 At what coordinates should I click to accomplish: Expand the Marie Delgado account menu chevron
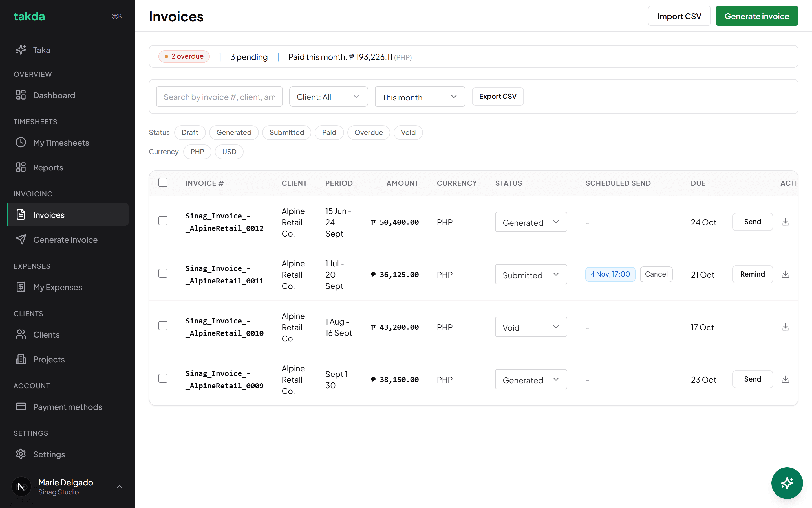[x=120, y=487]
